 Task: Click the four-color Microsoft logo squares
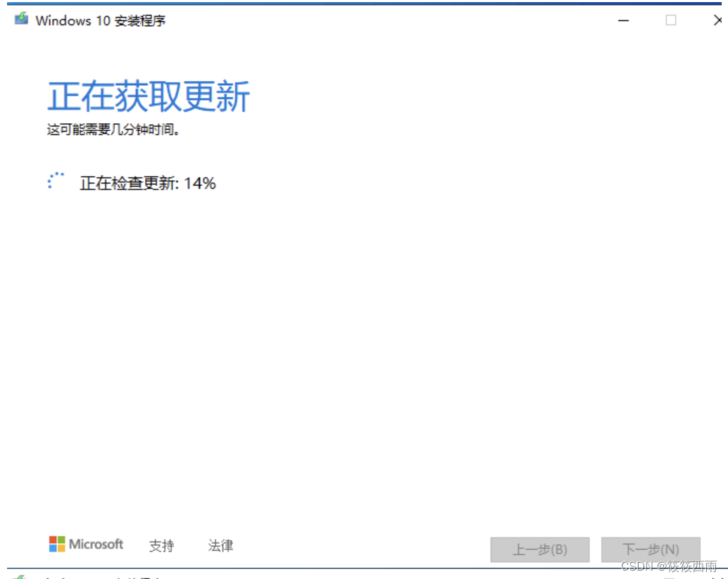tap(57, 544)
